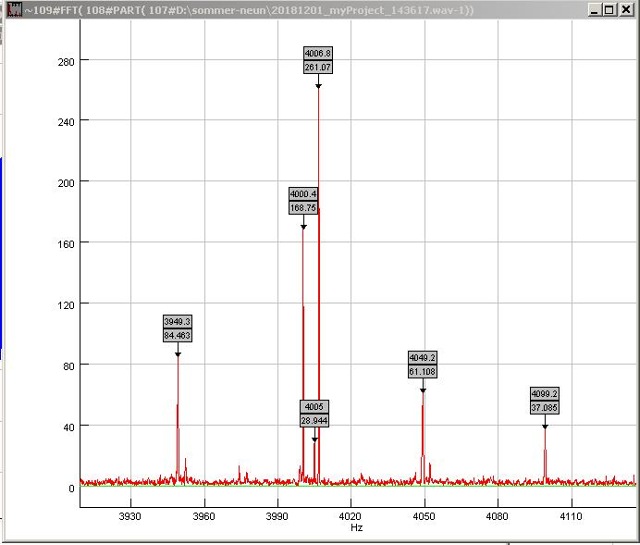Click the FFT window system menu icon

click(13, 9)
